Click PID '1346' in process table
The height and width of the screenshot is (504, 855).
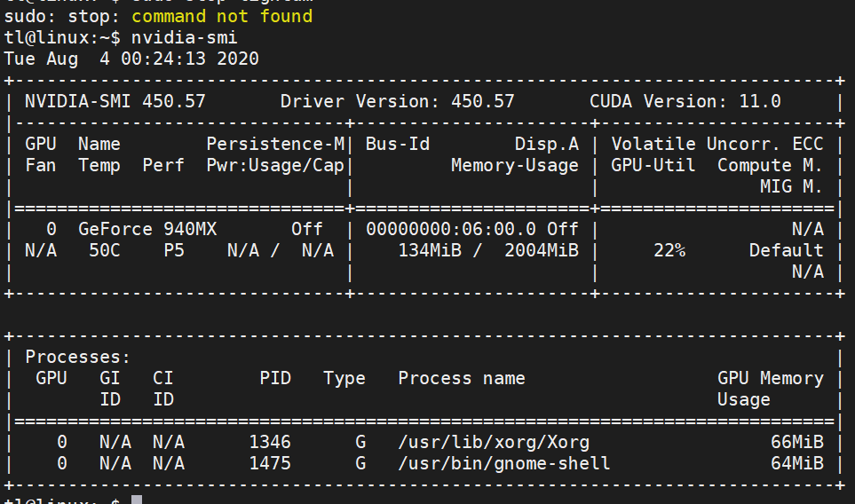coord(270,442)
